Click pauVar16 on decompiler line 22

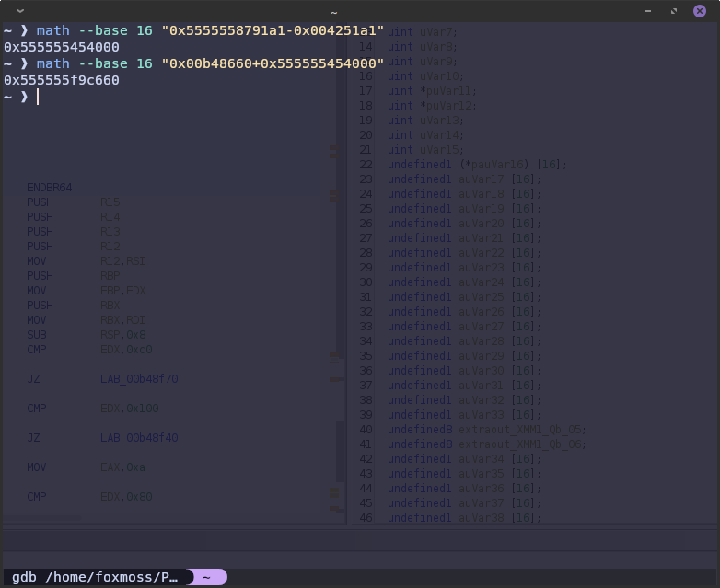(497, 165)
